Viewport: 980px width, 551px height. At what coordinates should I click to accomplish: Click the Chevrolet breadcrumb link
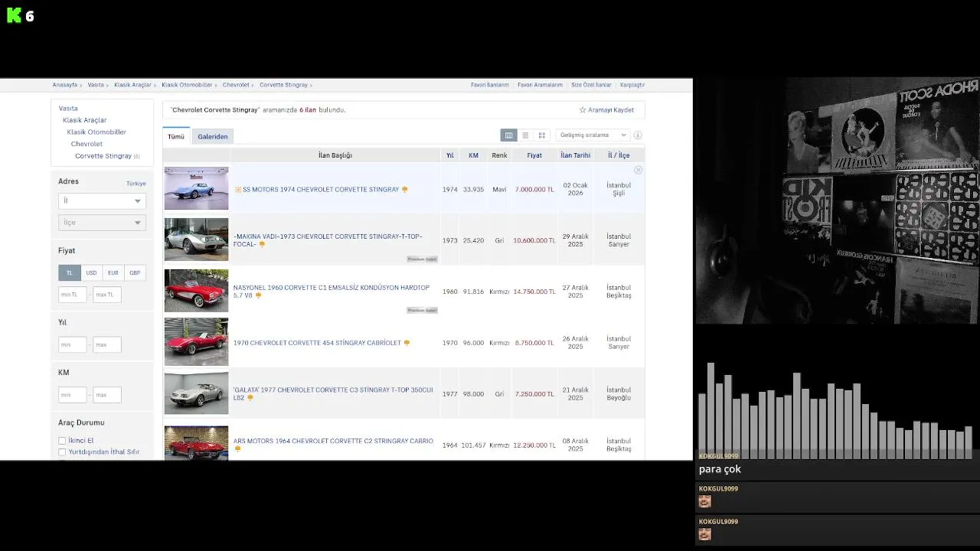coord(236,85)
